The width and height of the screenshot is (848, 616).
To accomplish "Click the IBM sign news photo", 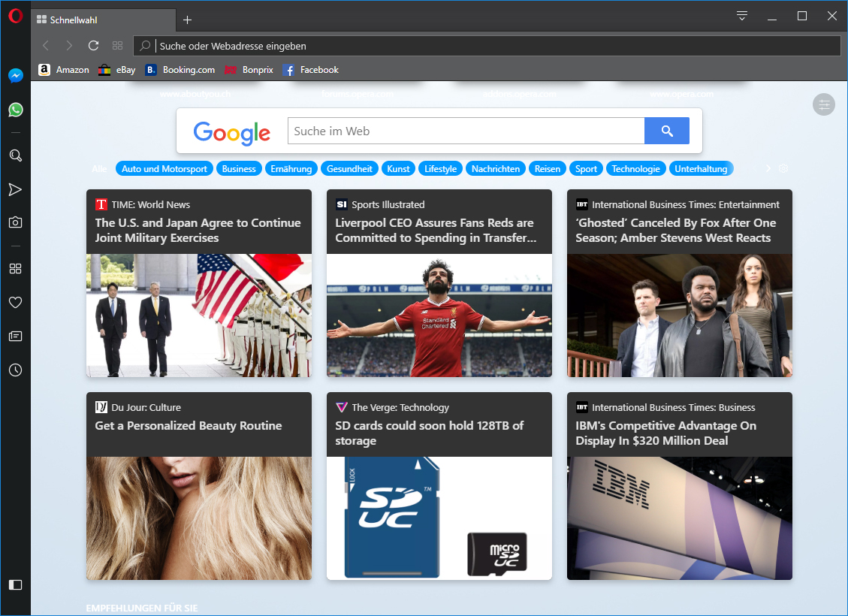I will tap(679, 518).
